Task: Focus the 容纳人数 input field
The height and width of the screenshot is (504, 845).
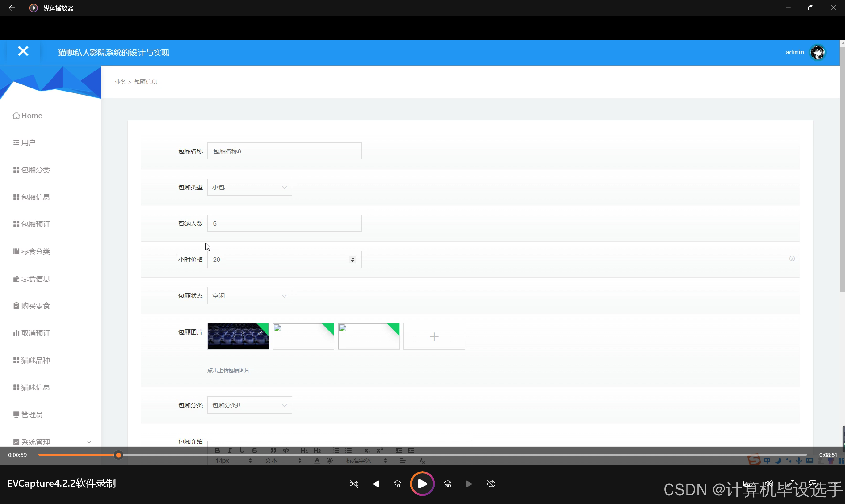Action: 284,223
